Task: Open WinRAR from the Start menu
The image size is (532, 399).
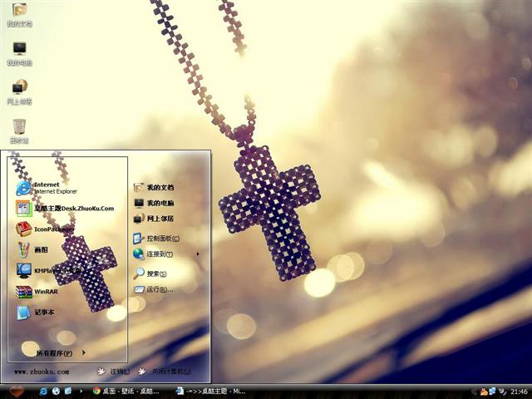Action: 46,292
